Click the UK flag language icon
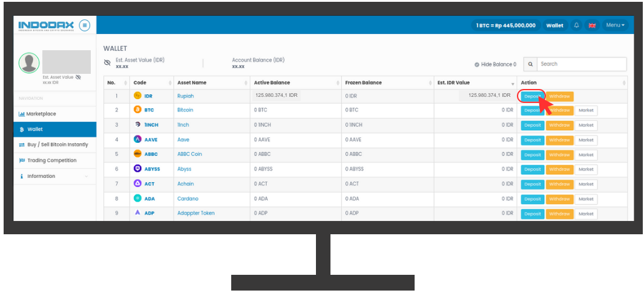This screenshot has height=296, width=644. point(592,25)
